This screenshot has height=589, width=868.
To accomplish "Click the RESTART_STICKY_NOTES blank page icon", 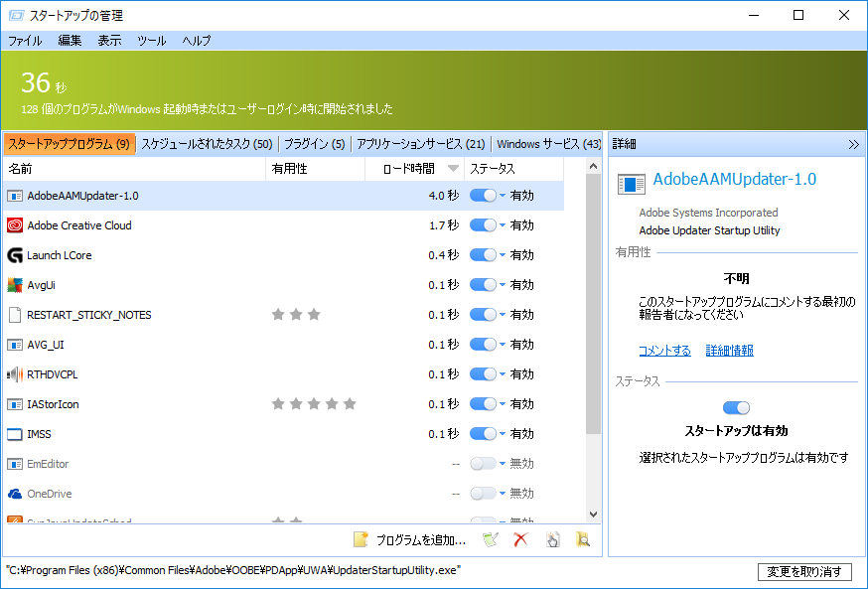I will [x=15, y=315].
